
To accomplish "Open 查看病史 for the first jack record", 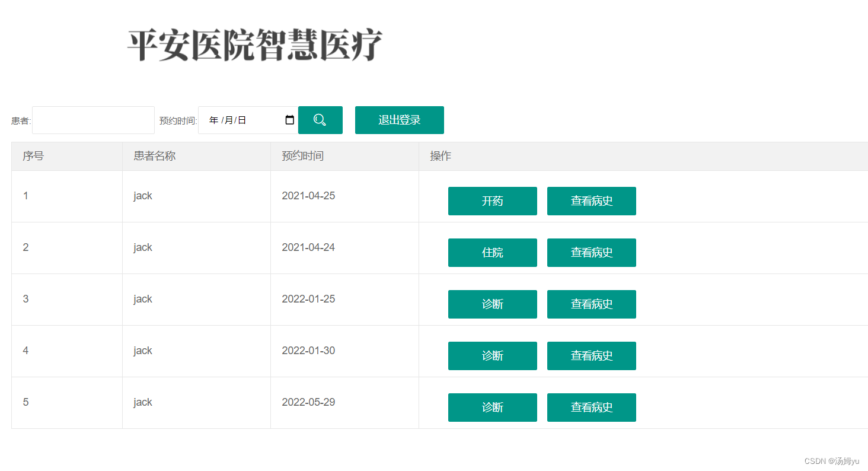I will click(x=591, y=201).
